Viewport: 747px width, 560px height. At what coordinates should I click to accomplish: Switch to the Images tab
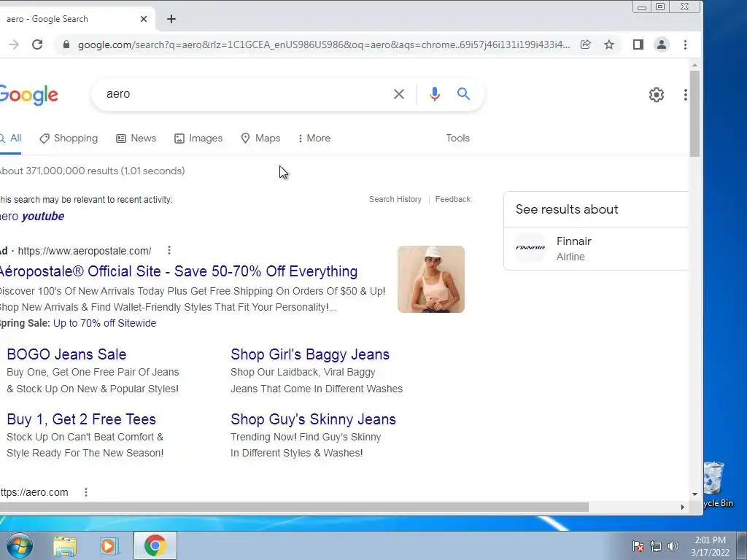pos(198,138)
